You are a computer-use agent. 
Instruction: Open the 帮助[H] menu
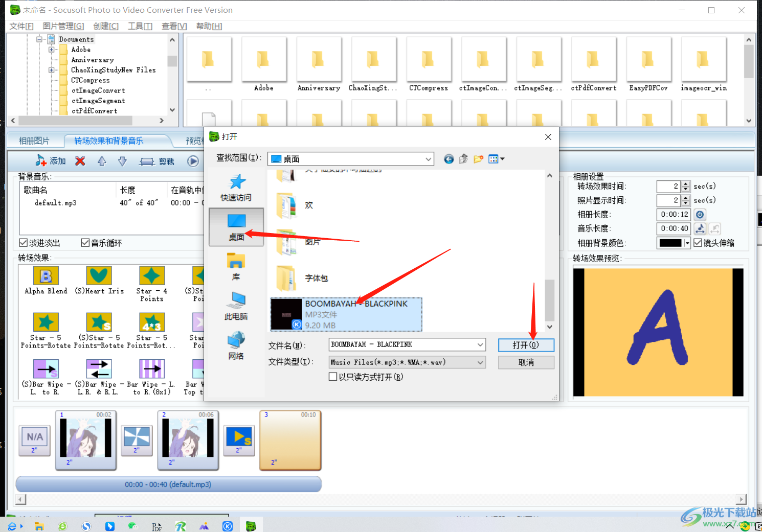pos(209,26)
